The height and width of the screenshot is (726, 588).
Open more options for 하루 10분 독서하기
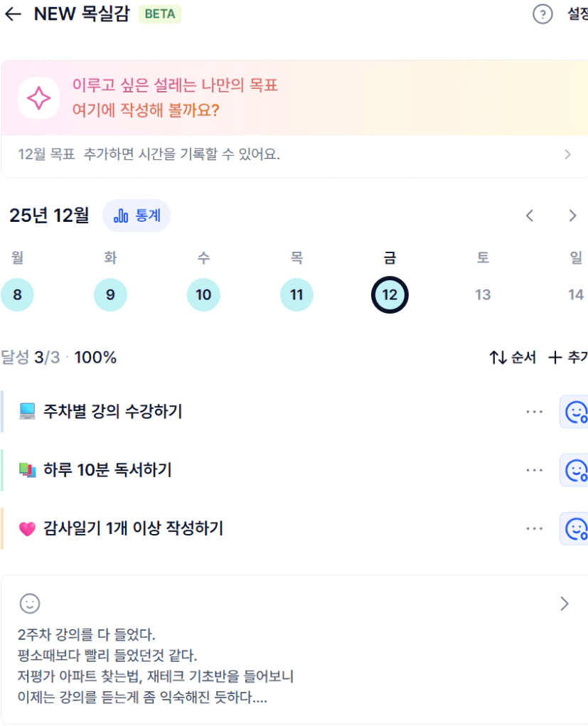pyautogui.click(x=534, y=470)
